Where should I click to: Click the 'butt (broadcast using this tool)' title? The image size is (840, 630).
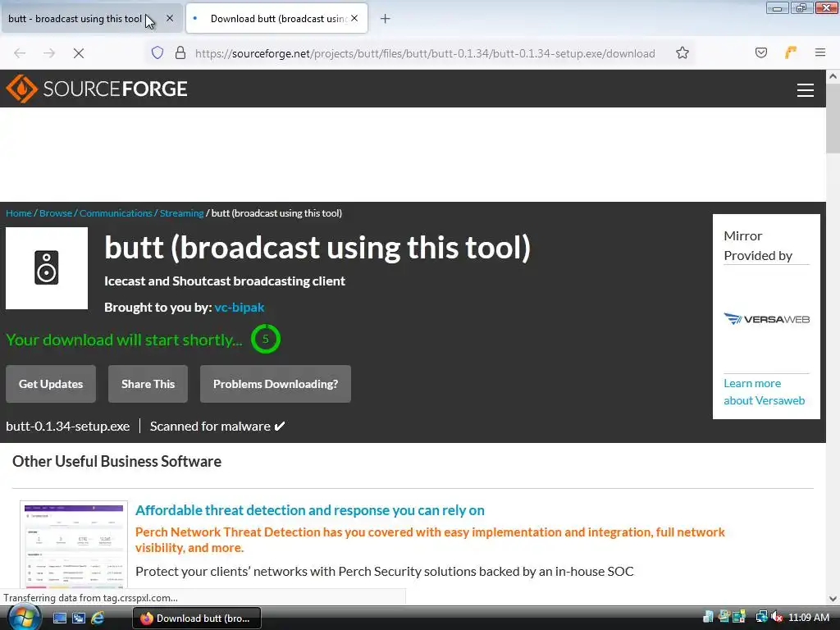click(317, 248)
